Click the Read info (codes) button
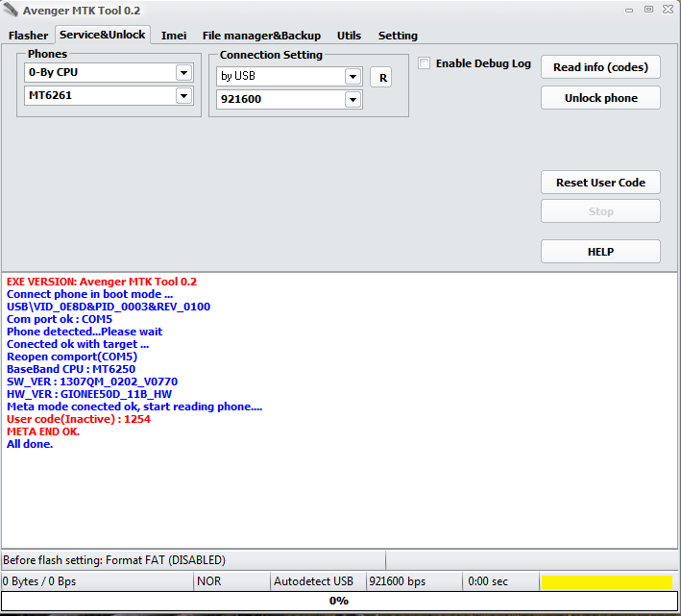Screen dimensions: 681x616 (x=600, y=67)
